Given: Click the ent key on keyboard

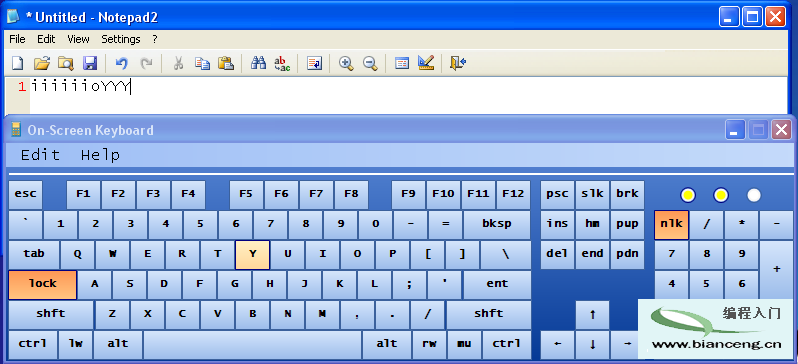Looking at the screenshot, I should pyautogui.click(x=497, y=285).
